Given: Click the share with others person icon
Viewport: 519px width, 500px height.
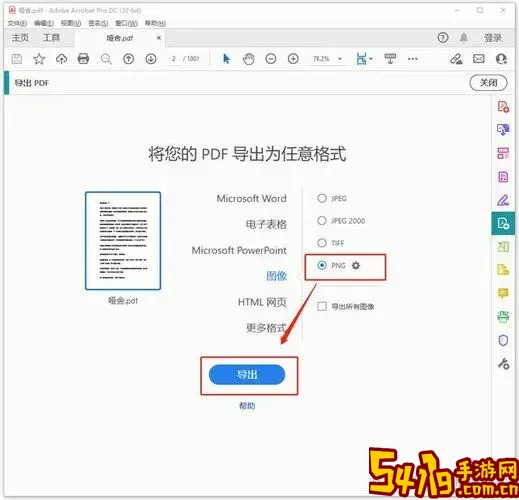Looking at the screenshot, I should [501, 59].
